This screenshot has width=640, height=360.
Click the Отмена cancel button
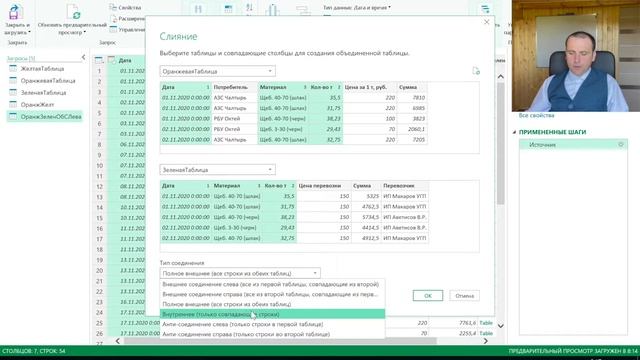(464, 296)
